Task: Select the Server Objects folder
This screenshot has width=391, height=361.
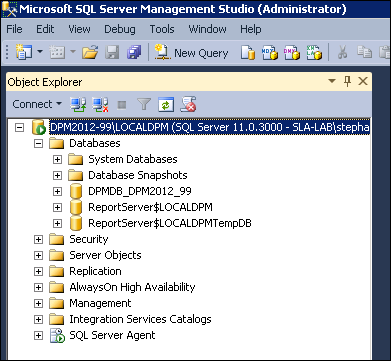Action: point(105,255)
